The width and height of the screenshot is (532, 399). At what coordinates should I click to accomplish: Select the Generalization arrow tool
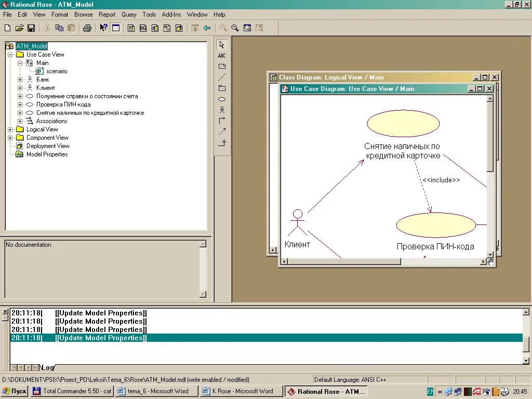pos(222,142)
